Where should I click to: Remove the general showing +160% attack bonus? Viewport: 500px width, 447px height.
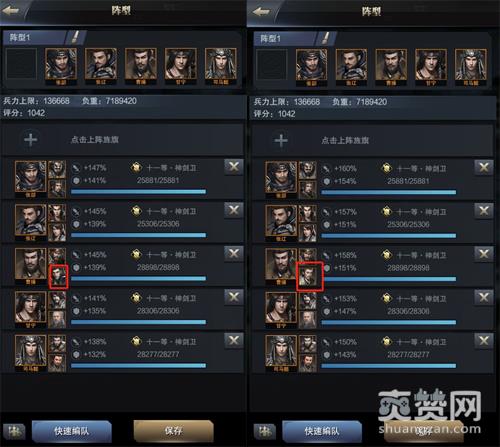[x=484, y=168]
